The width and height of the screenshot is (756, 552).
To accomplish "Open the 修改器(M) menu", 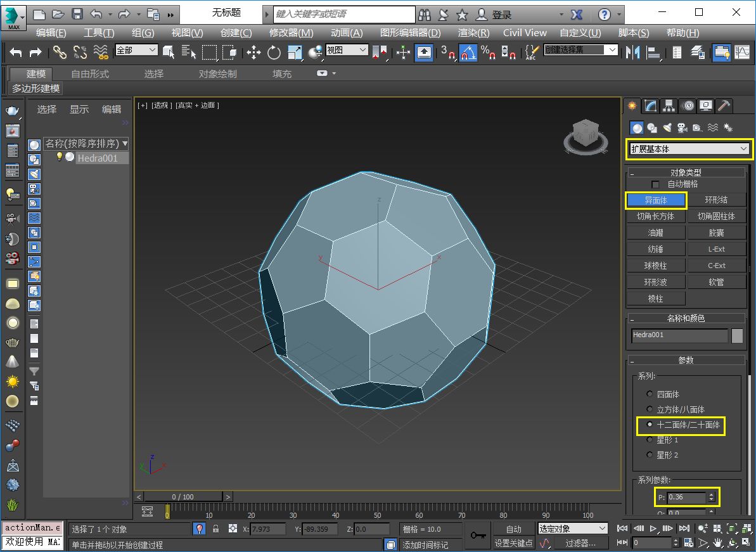I will [x=292, y=33].
